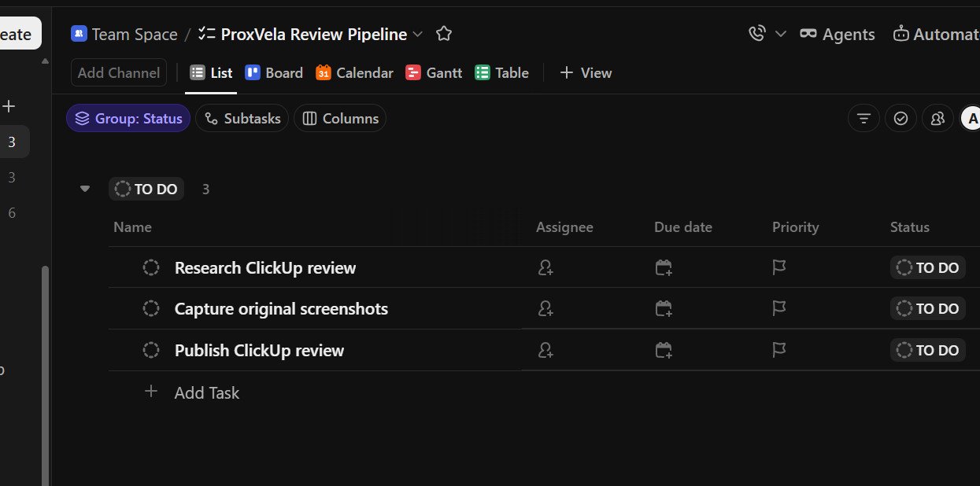Click the filter icon button
980x486 pixels.
click(864, 118)
